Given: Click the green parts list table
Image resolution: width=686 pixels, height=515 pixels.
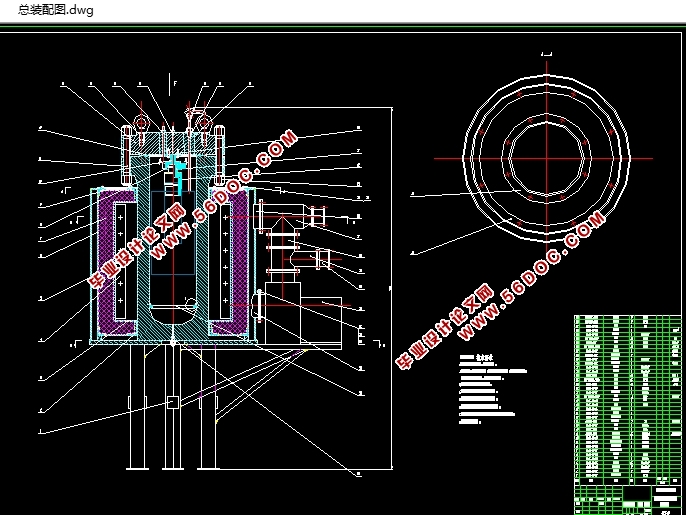Looking at the screenshot, I should tap(628, 399).
